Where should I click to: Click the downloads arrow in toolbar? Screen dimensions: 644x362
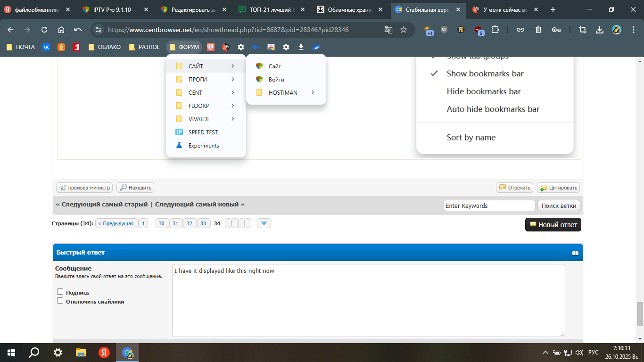pos(600,30)
